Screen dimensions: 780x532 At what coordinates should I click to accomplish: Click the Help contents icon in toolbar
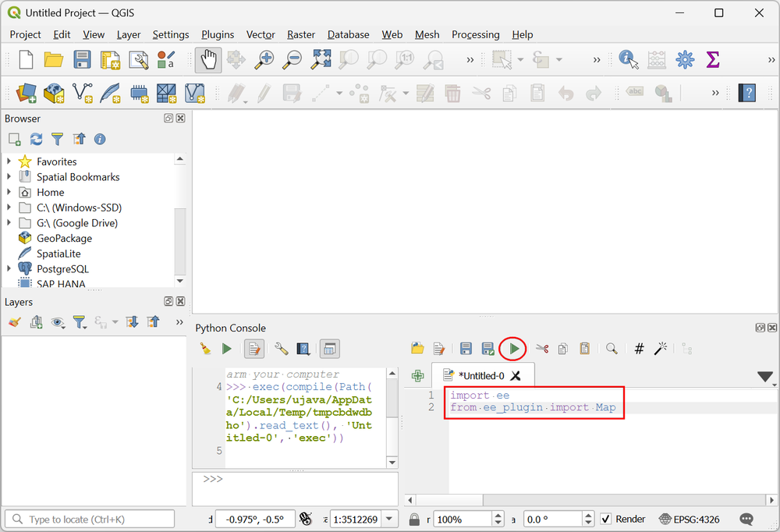coord(747,93)
